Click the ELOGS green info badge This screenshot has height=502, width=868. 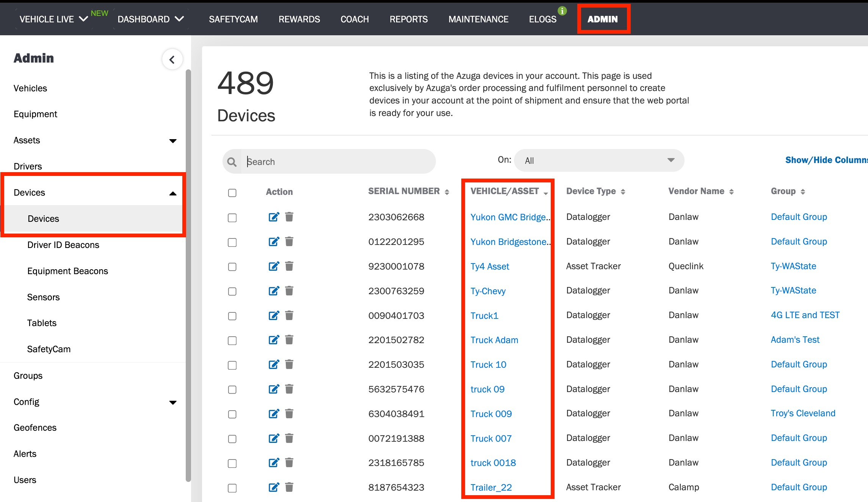(562, 11)
